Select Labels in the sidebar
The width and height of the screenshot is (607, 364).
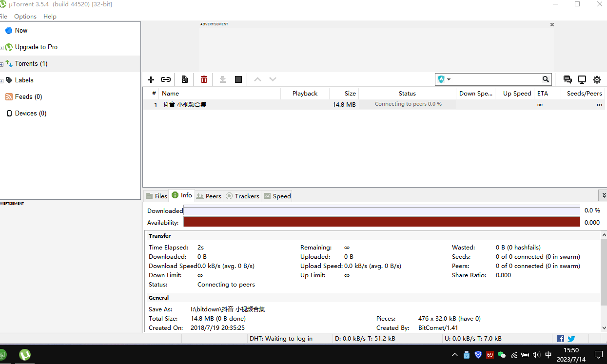(x=24, y=80)
